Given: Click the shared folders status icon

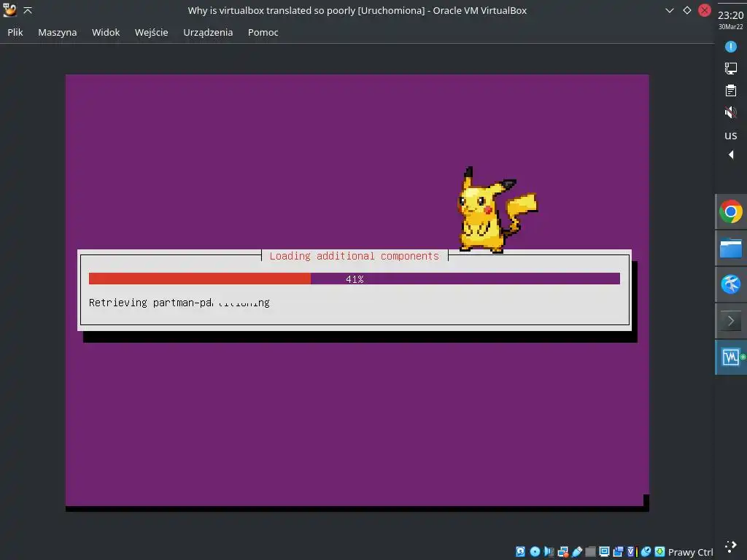Looking at the screenshot, I should (590, 551).
